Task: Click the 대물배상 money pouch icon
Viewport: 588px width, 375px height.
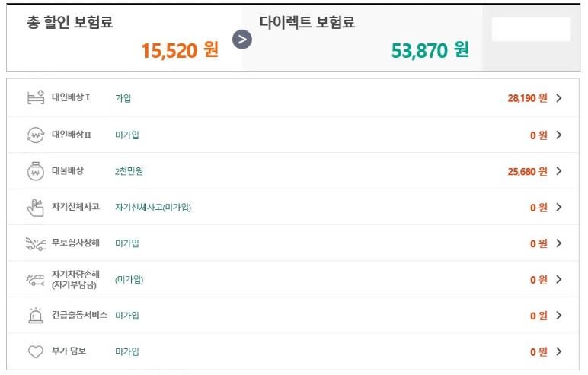Action: [36, 171]
